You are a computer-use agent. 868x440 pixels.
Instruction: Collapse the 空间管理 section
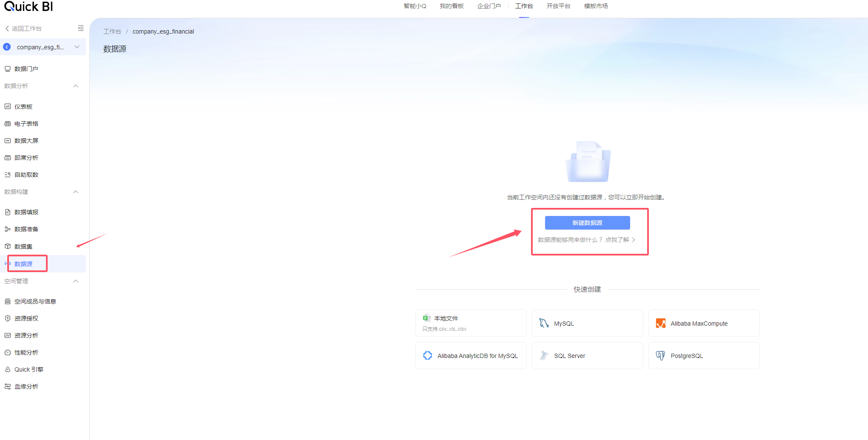pos(76,281)
